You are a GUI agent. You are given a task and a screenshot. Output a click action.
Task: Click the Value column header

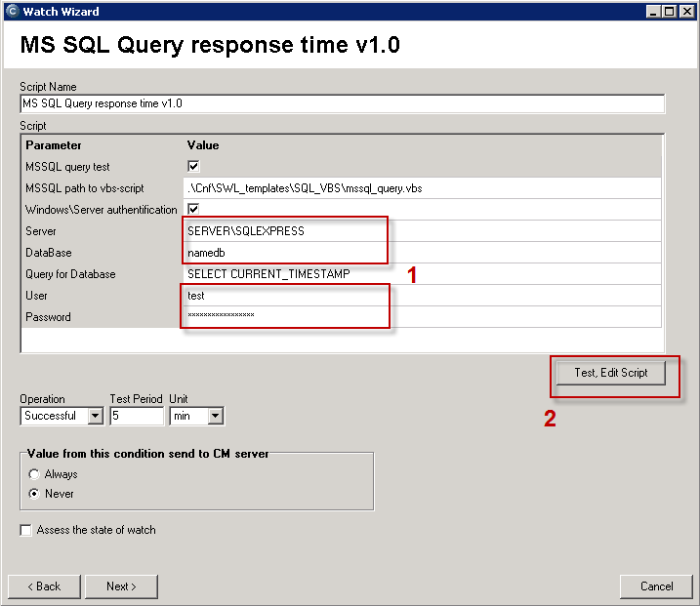point(203,145)
